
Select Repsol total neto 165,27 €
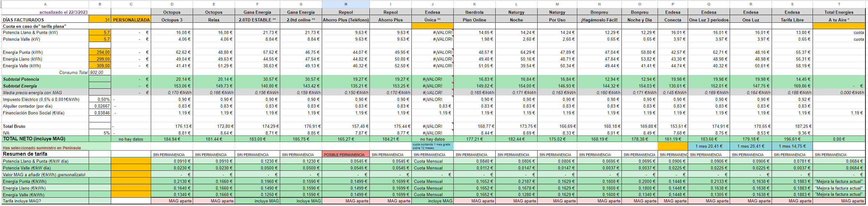pyautogui.click(x=346, y=139)
